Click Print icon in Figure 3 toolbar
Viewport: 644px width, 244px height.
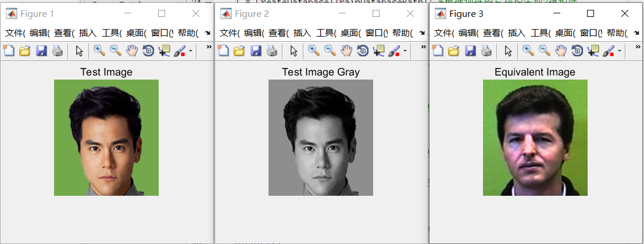click(x=486, y=51)
